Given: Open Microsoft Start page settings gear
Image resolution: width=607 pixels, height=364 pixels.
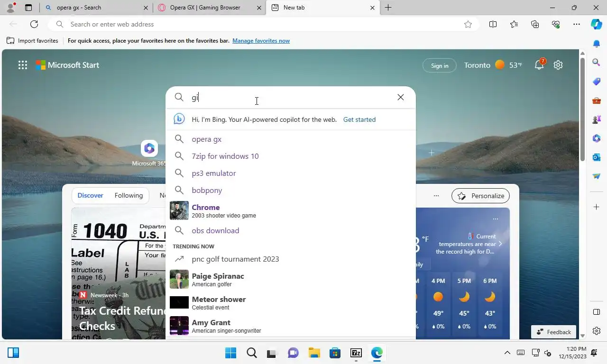Looking at the screenshot, I should pyautogui.click(x=558, y=65).
